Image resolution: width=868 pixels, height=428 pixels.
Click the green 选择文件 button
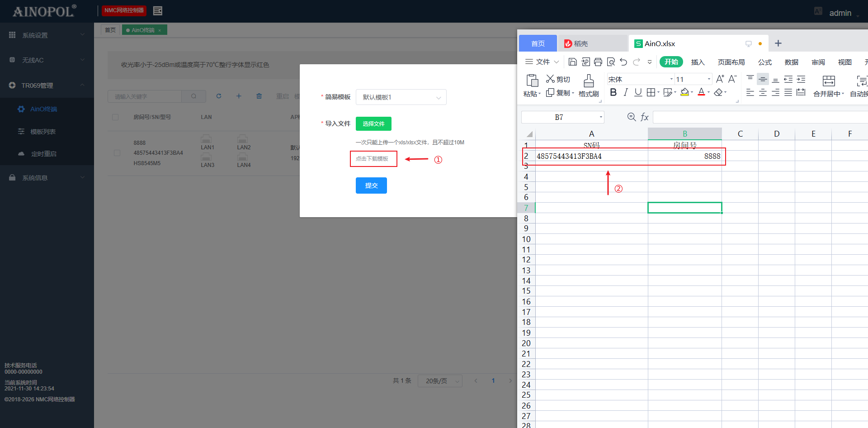(373, 124)
